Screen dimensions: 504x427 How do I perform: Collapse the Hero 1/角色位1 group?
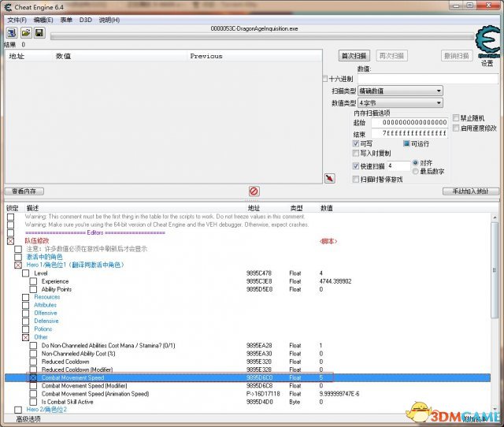(x=18, y=265)
